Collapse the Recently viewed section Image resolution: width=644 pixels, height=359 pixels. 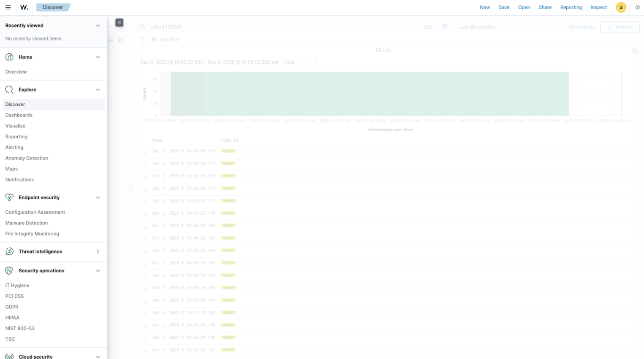point(98,26)
